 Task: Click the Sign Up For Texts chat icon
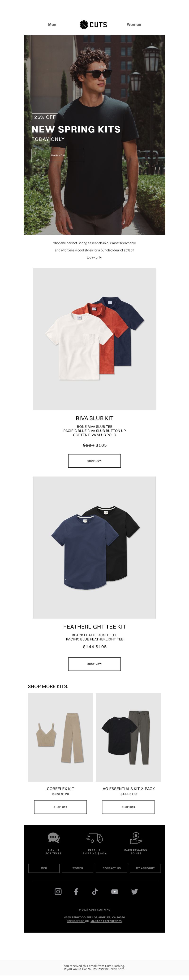coord(54,838)
